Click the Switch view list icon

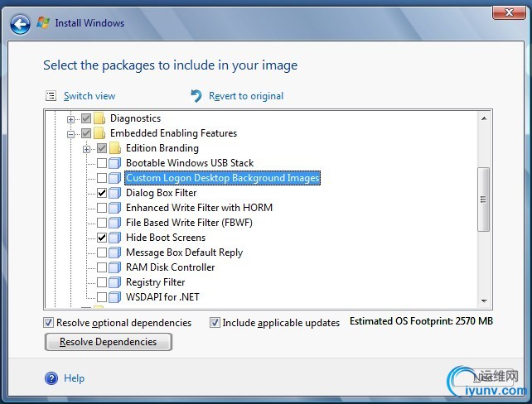tap(51, 96)
